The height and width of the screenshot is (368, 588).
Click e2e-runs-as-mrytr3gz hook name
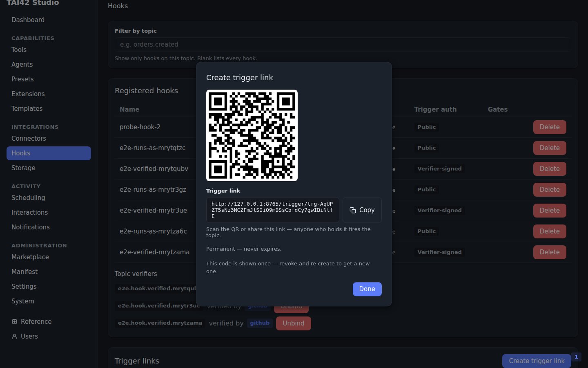coord(153,190)
